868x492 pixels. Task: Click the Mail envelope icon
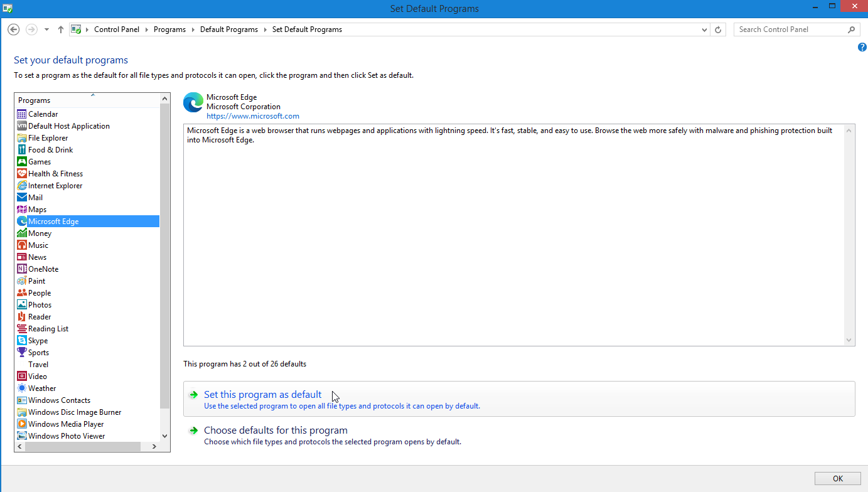coord(22,198)
